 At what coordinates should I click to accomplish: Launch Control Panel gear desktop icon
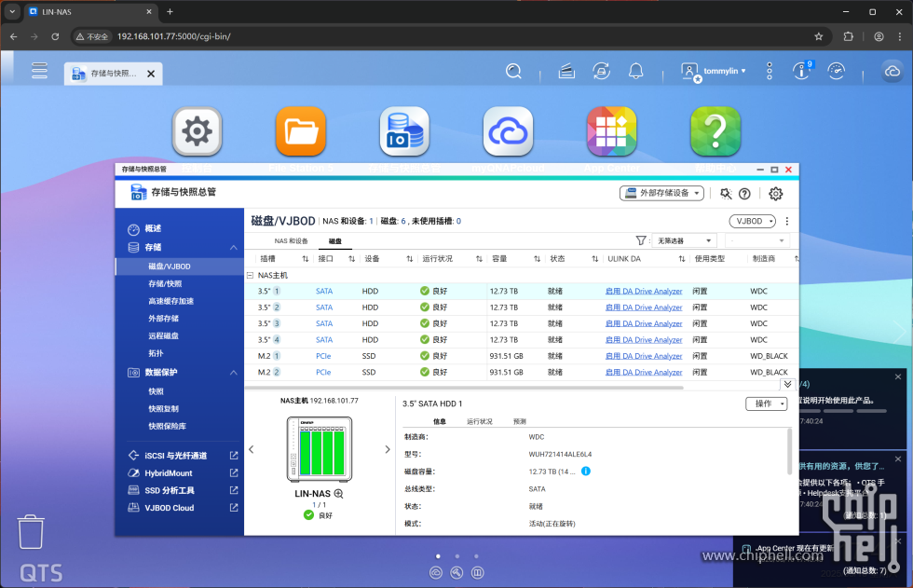click(x=197, y=131)
